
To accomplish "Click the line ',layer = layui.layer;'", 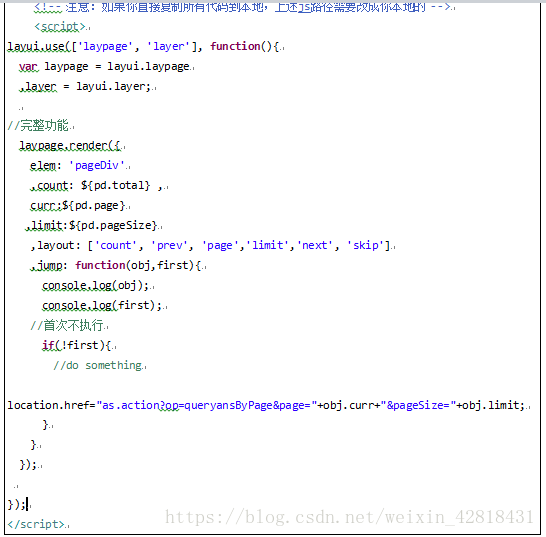I will click(x=85, y=86).
